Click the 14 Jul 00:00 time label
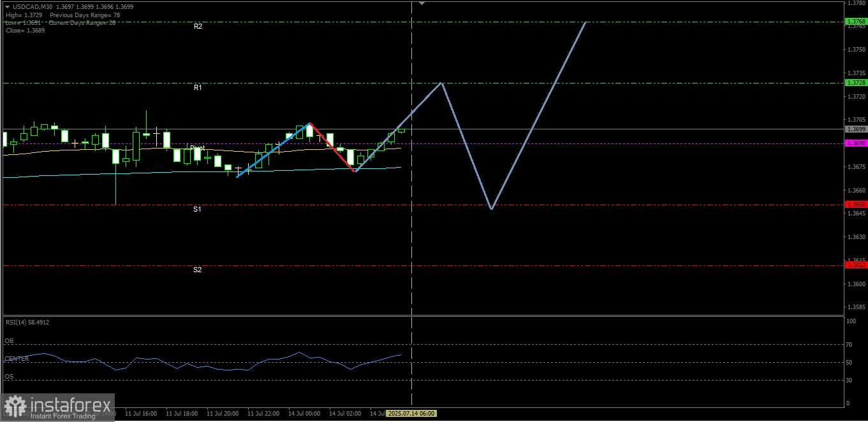The image size is (868, 422). coord(304,414)
